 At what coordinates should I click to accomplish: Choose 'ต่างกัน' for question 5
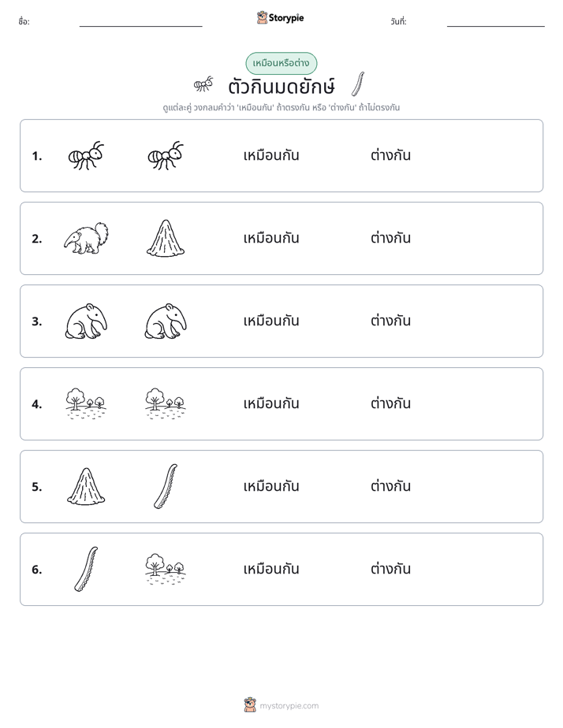pyautogui.click(x=390, y=486)
